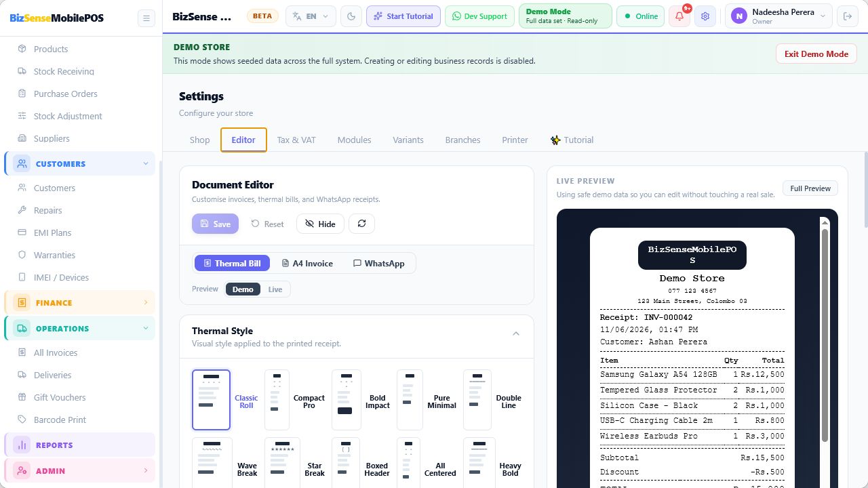868x488 pixels.
Task: Select the Thermal Bill document type
Action: (232, 263)
